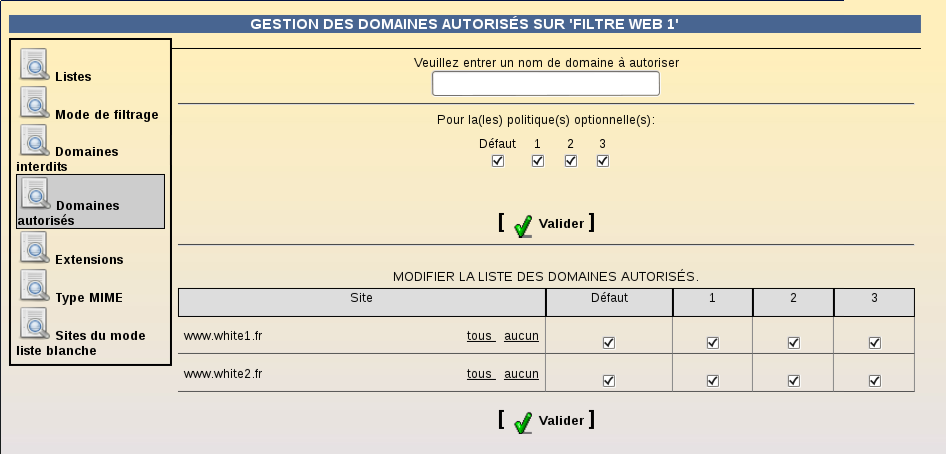Click the bottom Valider button text
Image resolution: width=946 pixels, height=454 pixels.
[x=561, y=420]
